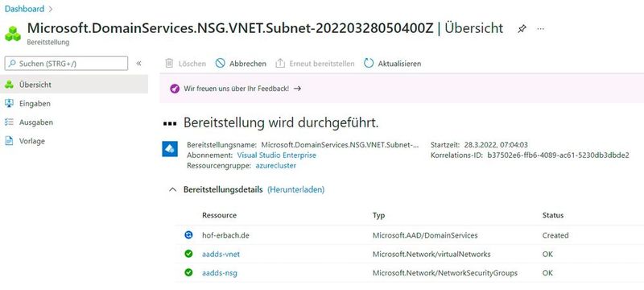This screenshot has width=644, height=290.
Task: Download details via (Herunterladen) link
Action: [295, 190]
